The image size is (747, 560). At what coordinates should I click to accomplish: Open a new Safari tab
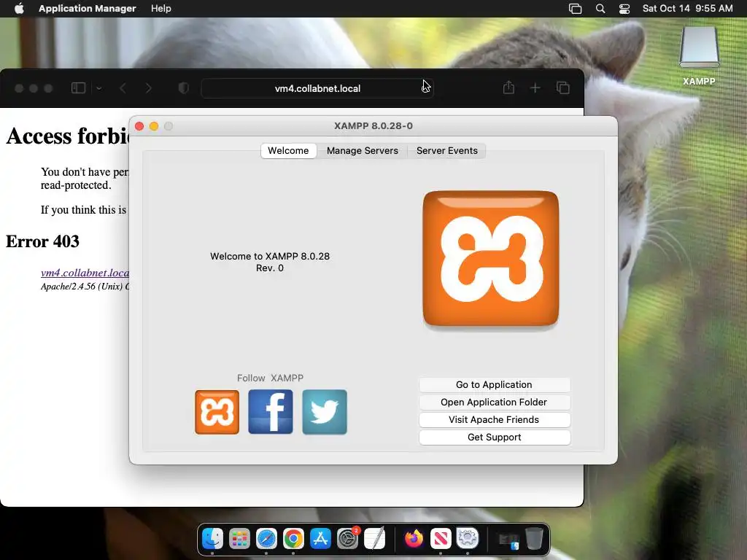coord(535,88)
